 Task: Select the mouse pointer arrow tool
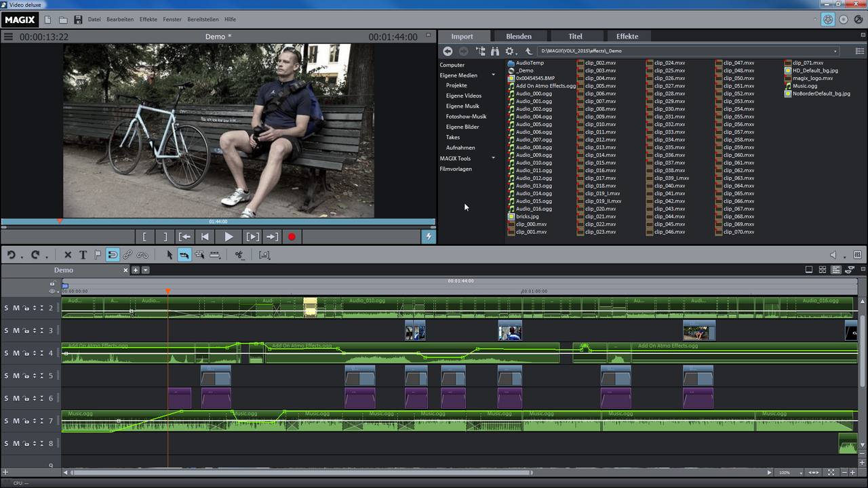pyautogui.click(x=170, y=255)
